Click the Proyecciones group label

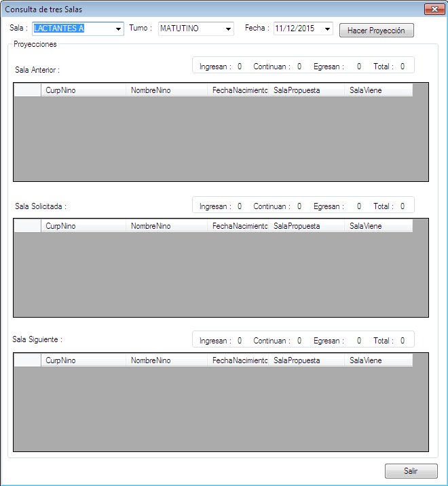(x=35, y=44)
